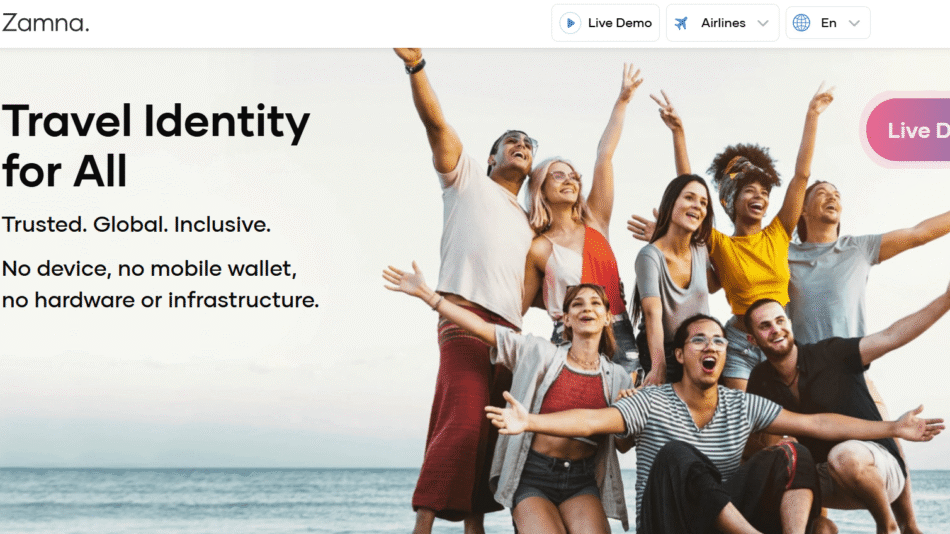Expand the chevron beside En
The height and width of the screenshot is (534, 950).
854,23
